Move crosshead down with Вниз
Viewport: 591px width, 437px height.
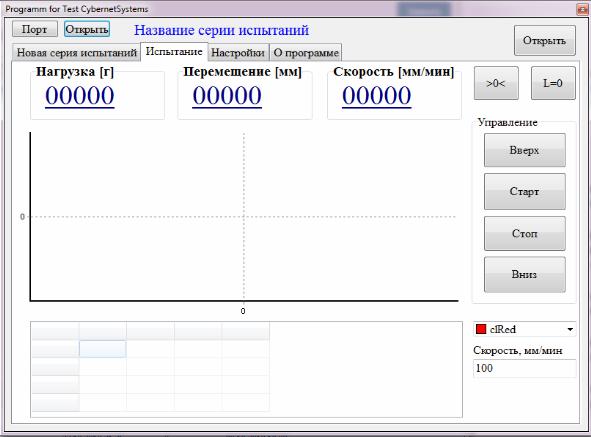tap(525, 274)
